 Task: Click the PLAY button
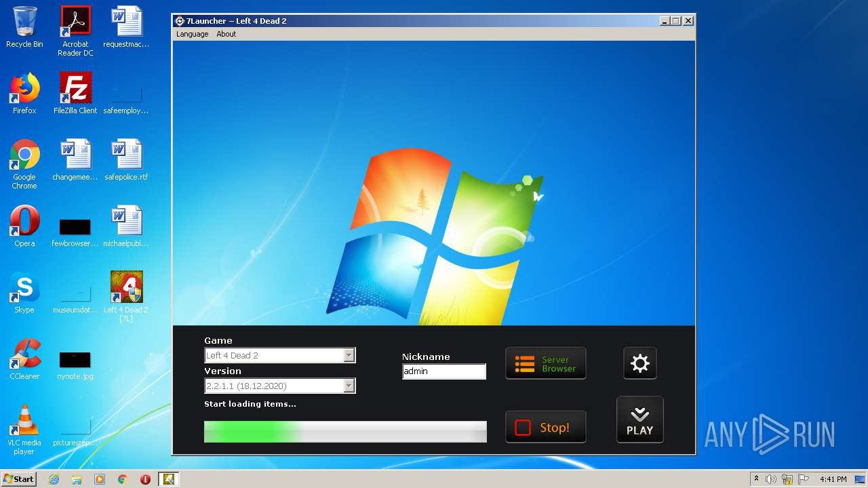click(639, 420)
